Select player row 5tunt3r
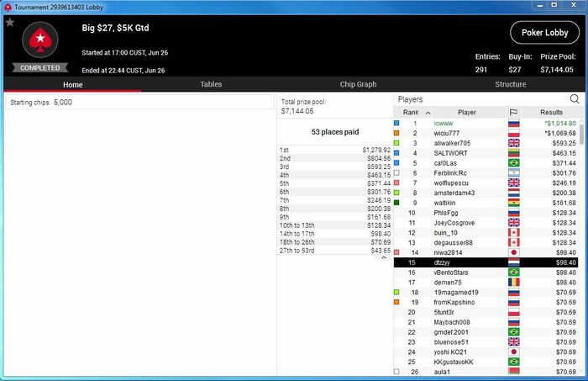This screenshot has width=588, height=381. click(x=486, y=312)
